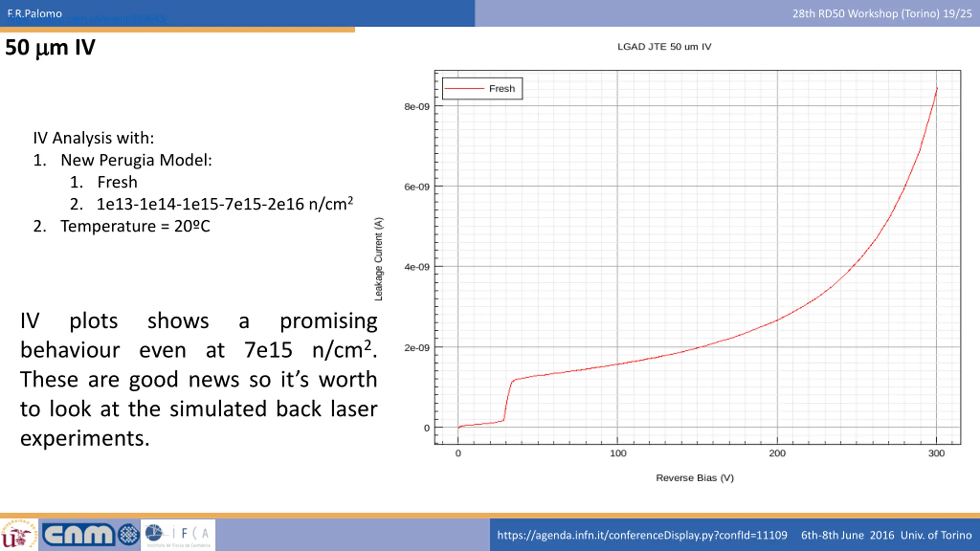Click the '1e13-1e14-1e15-7e15-2e16 n/cm2' list item
Viewport: 980px width, 551px height.
(225, 204)
